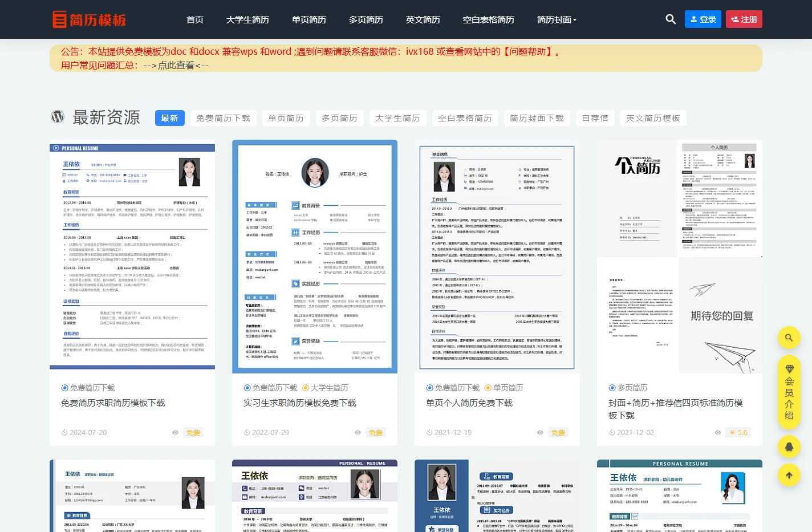
Task: Click clock icon beside date 2024-07-20
Action: pos(64,433)
